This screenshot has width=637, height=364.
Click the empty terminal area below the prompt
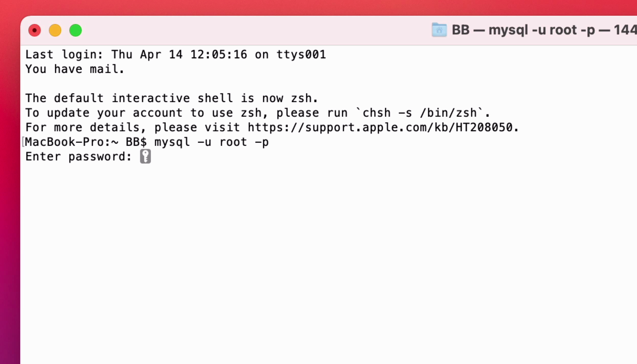point(300,250)
